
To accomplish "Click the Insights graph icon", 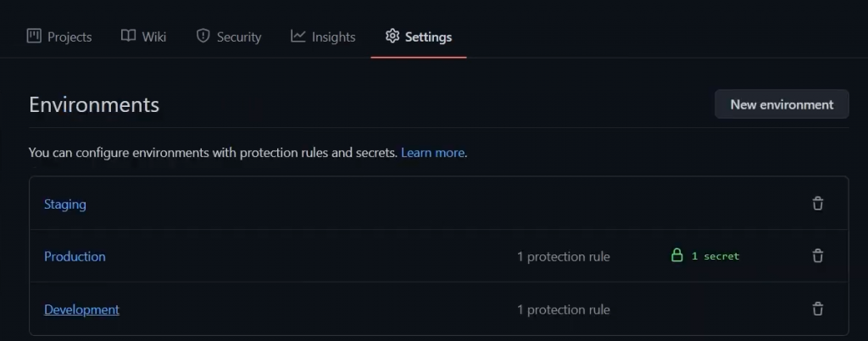I will tap(298, 36).
